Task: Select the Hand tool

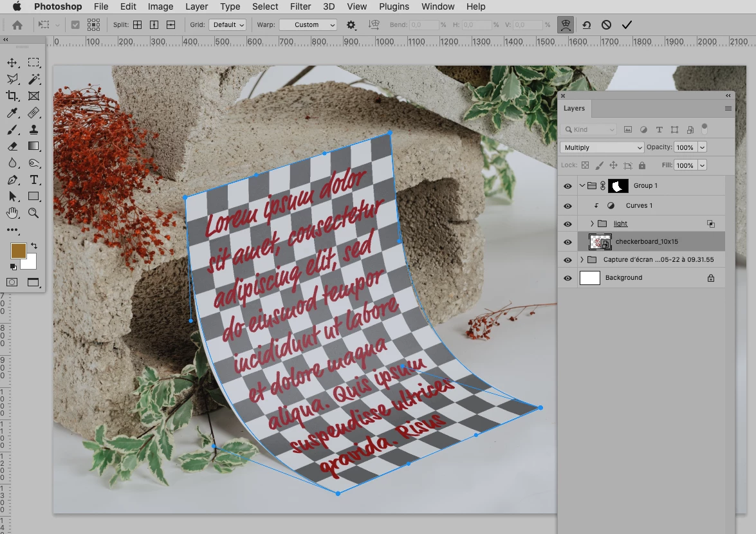Action: (x=12, y=213)
